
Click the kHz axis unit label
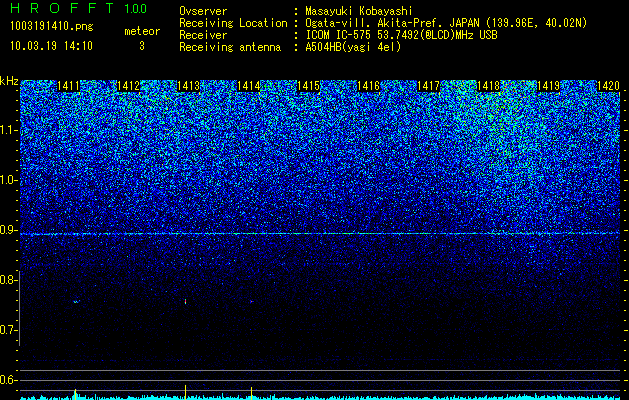[x=9, y=81]
